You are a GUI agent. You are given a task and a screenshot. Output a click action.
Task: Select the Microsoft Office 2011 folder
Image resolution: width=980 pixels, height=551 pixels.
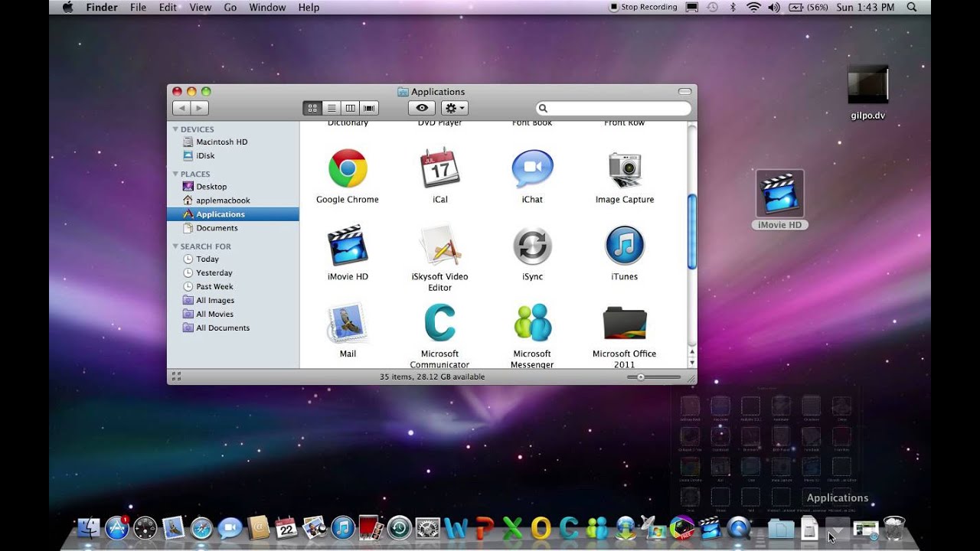point(625,324)
